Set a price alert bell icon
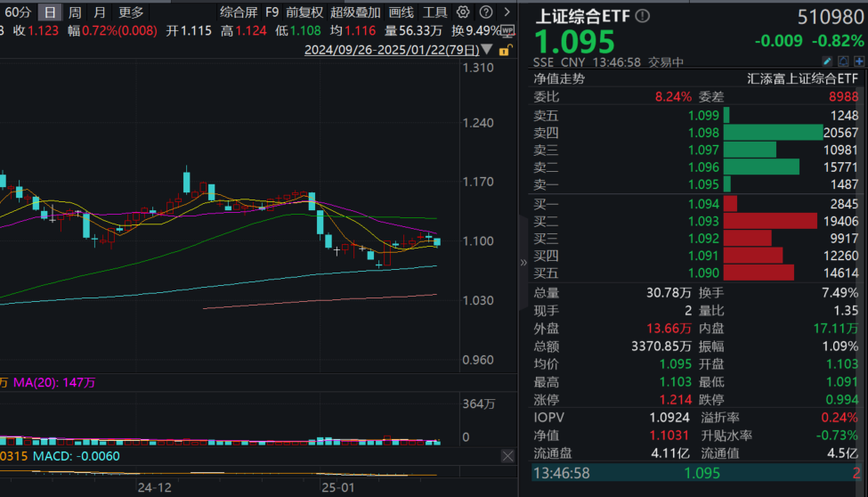Screen dimensions: 868x497 click(x=843, y=61)
